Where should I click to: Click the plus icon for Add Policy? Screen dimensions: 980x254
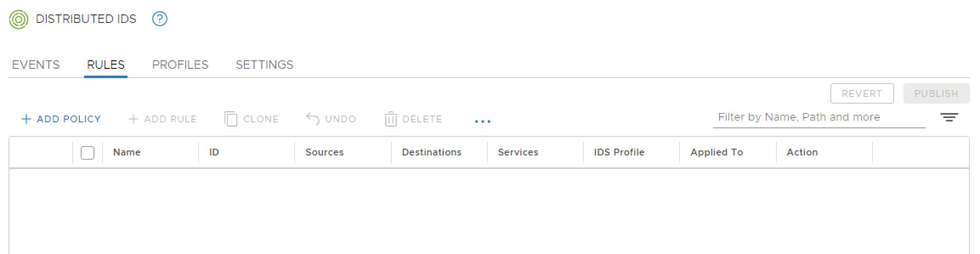click(x=26, y=119)
